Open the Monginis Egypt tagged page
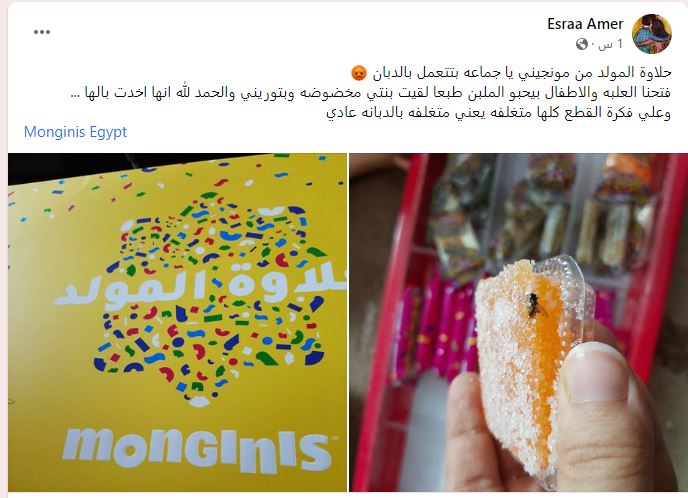This screenshot has height=498, width=688. 75,132
